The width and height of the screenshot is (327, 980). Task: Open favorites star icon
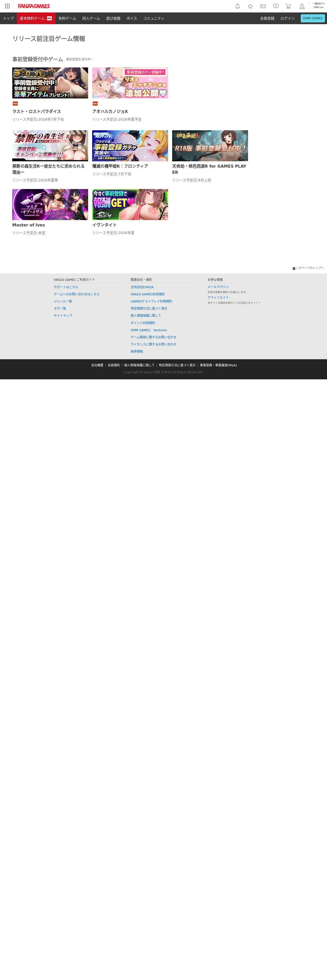[250, 6]
